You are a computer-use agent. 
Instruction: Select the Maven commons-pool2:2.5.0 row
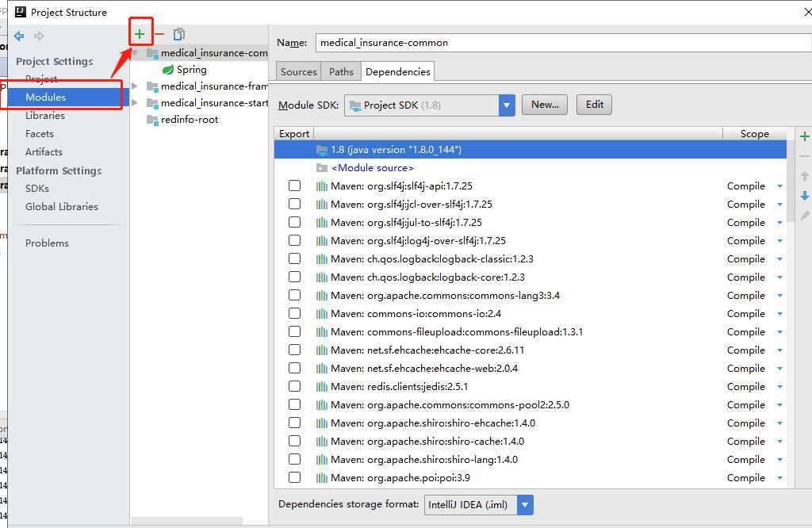pyautogui.click(x=530, y=405)
